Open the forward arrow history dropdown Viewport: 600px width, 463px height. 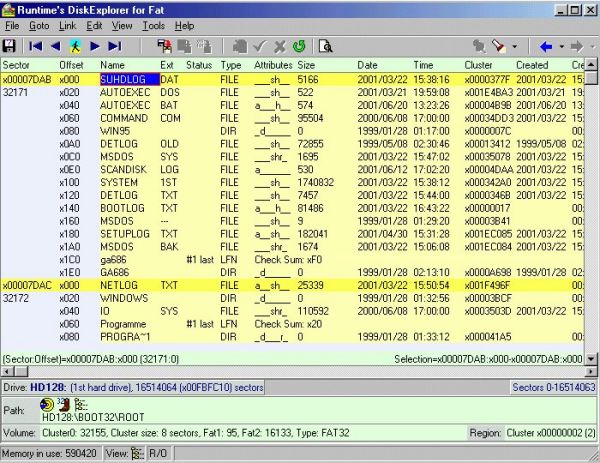click(591, 46)
